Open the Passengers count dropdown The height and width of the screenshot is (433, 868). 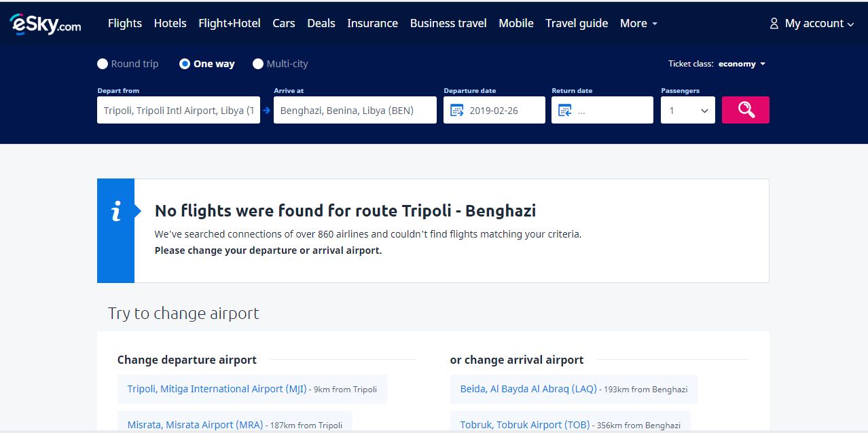tap(687, 110)
